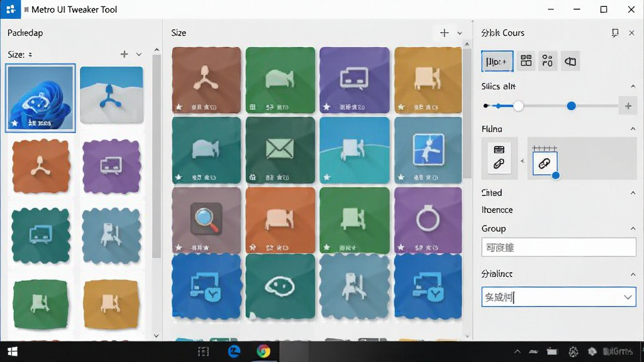Click left panel scrollbar down arrow
Image resolution: width=644 pixels, height=362 pixels.
click(157, 336)
